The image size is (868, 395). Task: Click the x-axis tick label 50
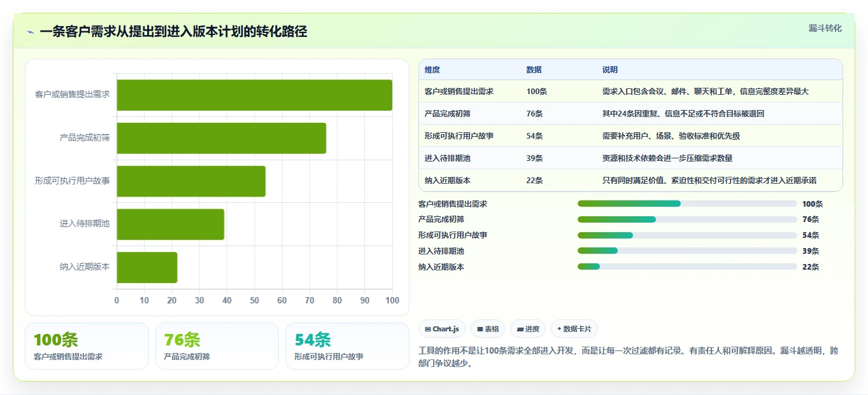[254, 300]
